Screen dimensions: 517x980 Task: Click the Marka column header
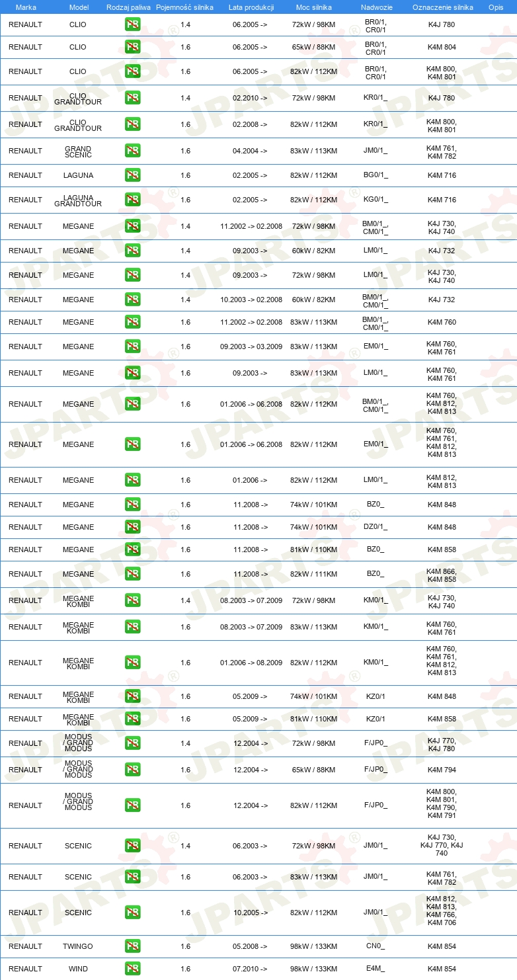[26, 7]
